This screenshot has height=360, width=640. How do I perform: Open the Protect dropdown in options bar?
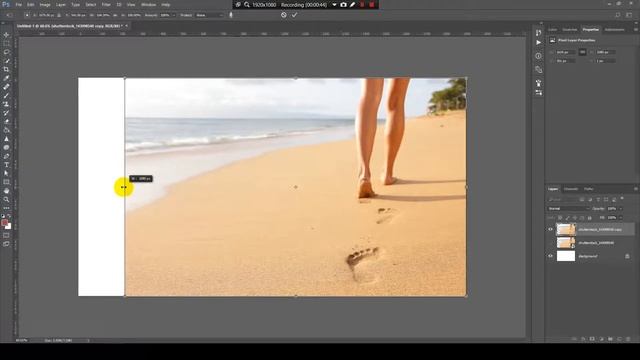coord(210,15)
